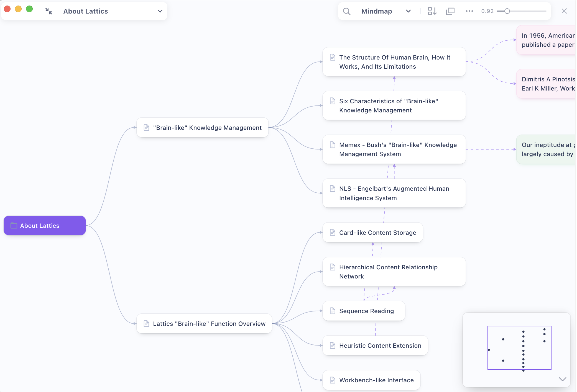Open the pink Dimitris A Pinotsis note card

pyautogui.click(x=547, y=84)
